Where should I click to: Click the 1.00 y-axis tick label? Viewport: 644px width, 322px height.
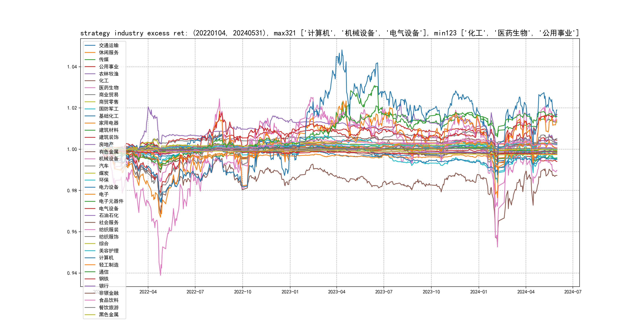tap(72, 149)
